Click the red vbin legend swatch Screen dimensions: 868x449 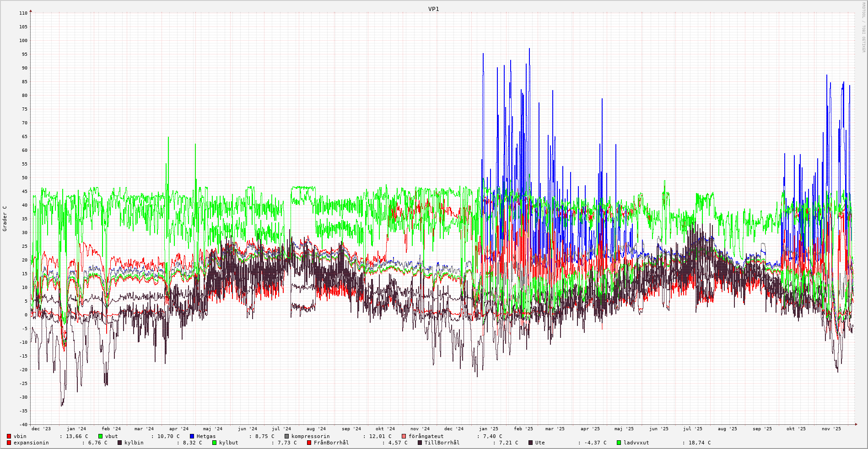(9, 436)
